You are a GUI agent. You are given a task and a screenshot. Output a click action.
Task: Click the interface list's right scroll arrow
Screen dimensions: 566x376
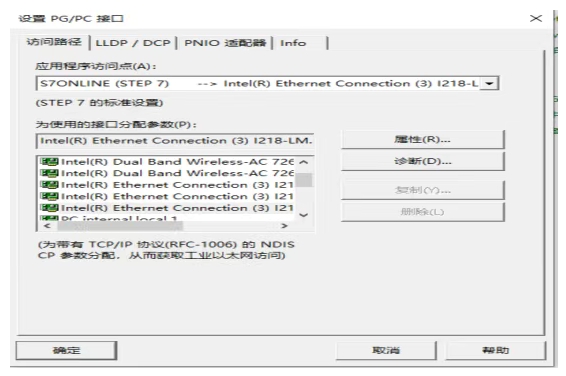(x=284, y=226)
